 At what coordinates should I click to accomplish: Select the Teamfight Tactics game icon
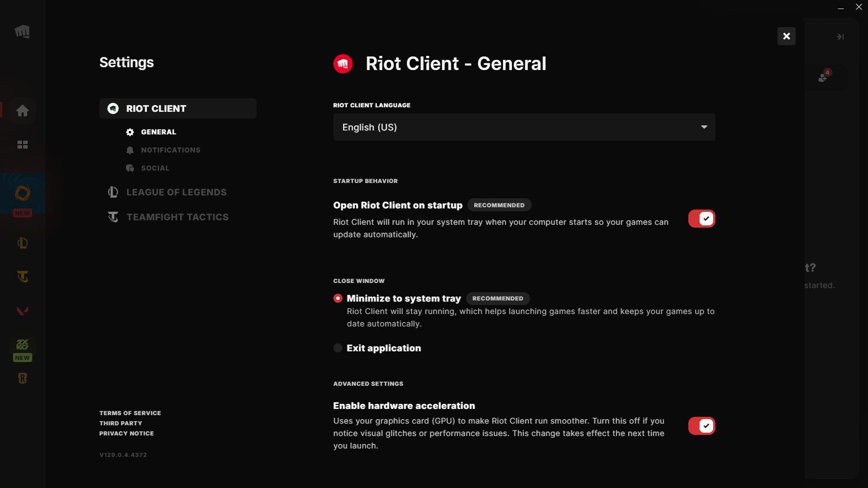[x=23, y=276]
